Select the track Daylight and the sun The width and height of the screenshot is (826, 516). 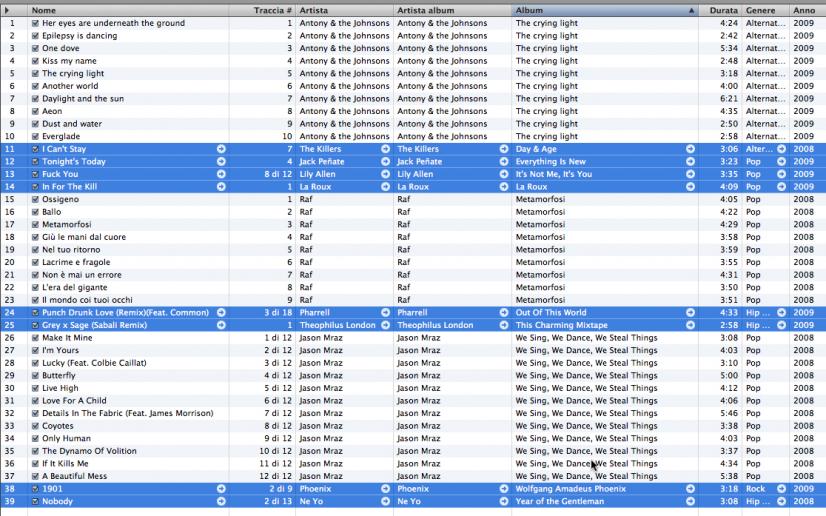[x=83, y=99]
